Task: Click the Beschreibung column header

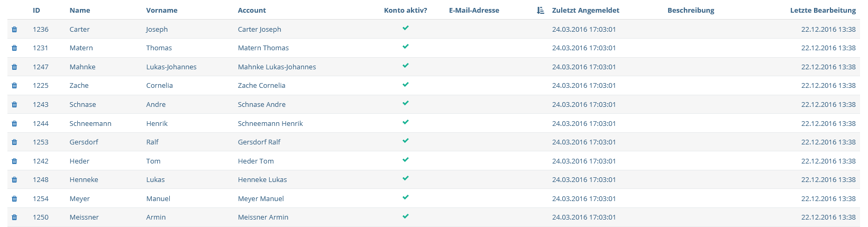Action: pos(691,10)
